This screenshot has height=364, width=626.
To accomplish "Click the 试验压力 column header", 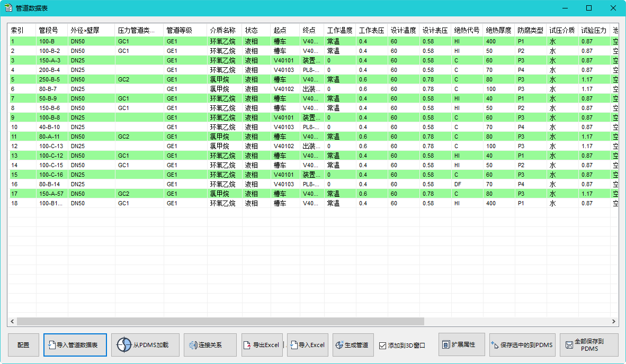I will (x=594, y=30).
